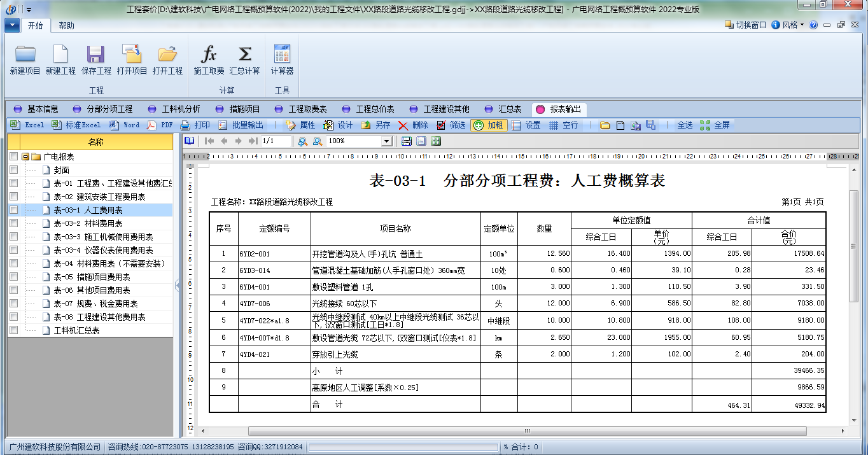
Task: Select 表-03-3 施工机械使用费用表 in tree
Action: [x=103, y=237]
